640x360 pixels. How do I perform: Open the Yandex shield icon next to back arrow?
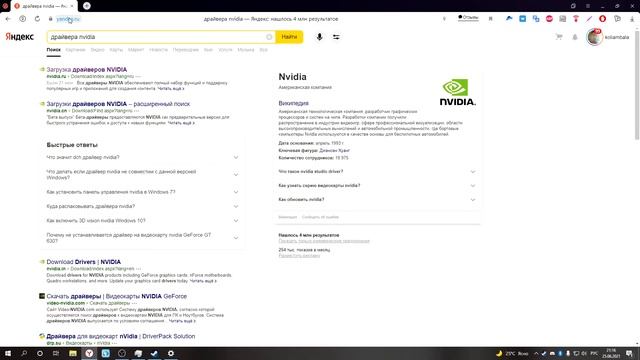tap(22, 19)
